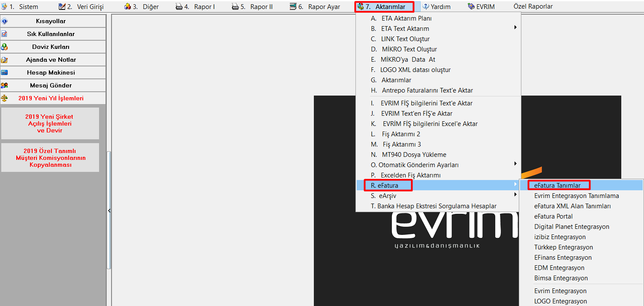Click the Mesaj Gönder people icon
Viewport: 644px width, 306px height.
pos(4,85)
